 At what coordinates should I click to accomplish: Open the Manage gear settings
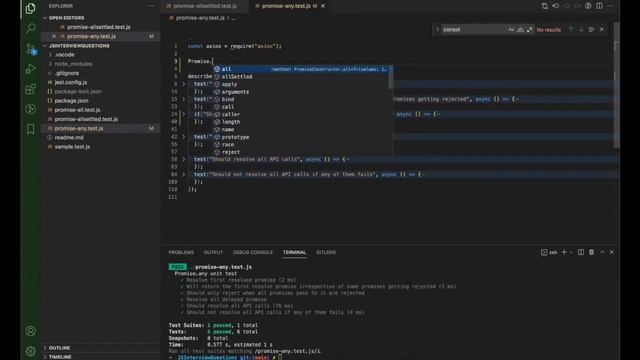pos(31,351)
